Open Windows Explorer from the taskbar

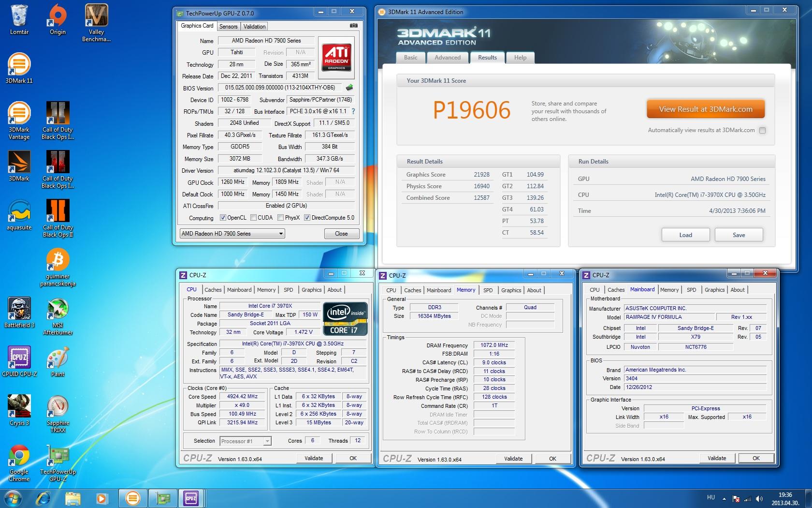pyautogui.click(x=72, y=498)
